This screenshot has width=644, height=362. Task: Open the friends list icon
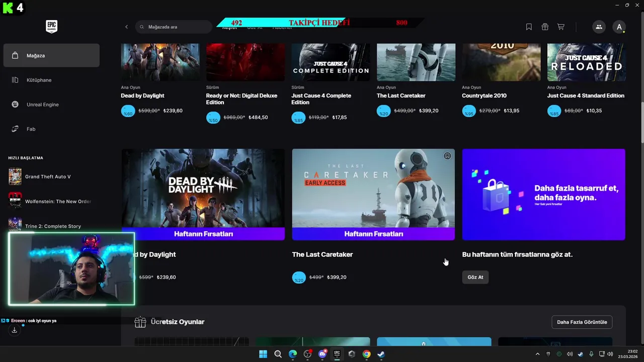point(599,27)
